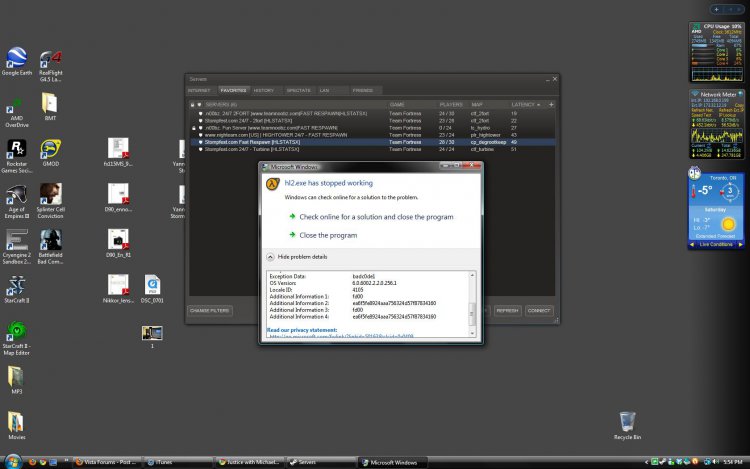Launch Chrome from the quick launch bar
750x469 pixels.
[x=43, y=462]
